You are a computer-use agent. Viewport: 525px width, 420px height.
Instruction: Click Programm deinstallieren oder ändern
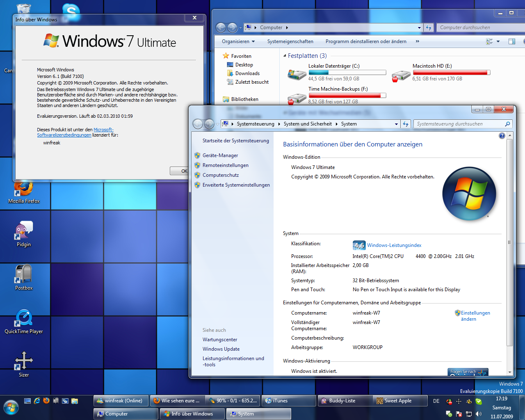click(x=366, y=41)
